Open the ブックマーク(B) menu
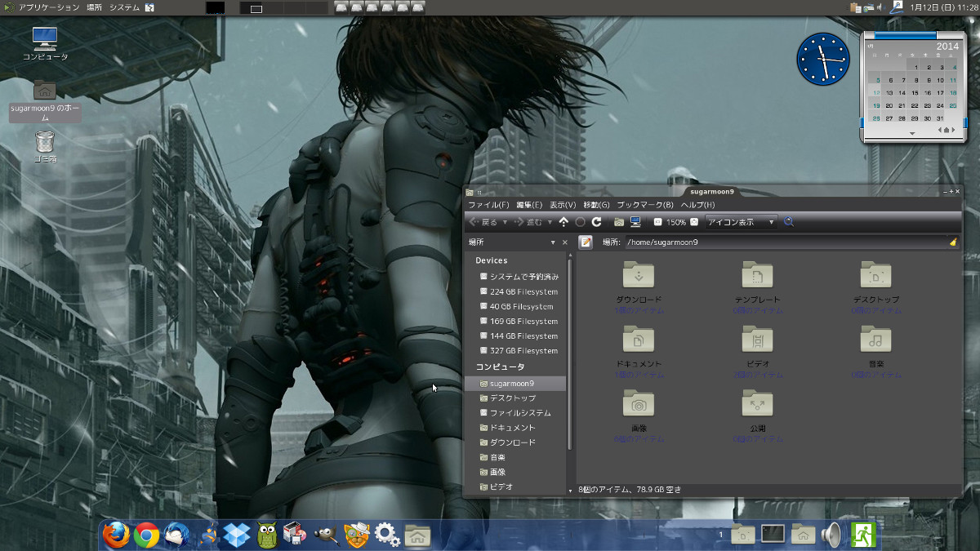Image resolution: width=980 pixels, height=551 pixels. 645,205
